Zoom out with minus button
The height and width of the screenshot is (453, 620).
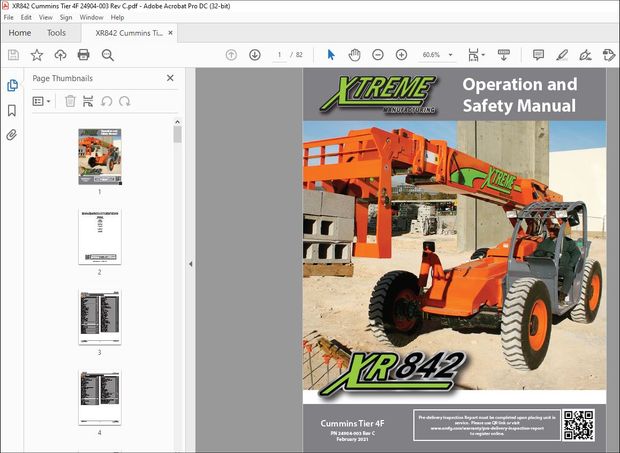(378, 55)
